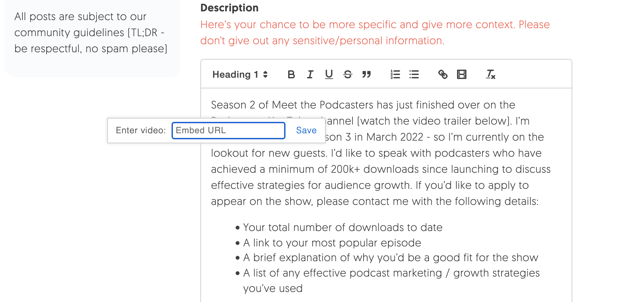Viewport: 644px width, 302px height.
Task: Select the Description section heading
Action: (229, 8)
